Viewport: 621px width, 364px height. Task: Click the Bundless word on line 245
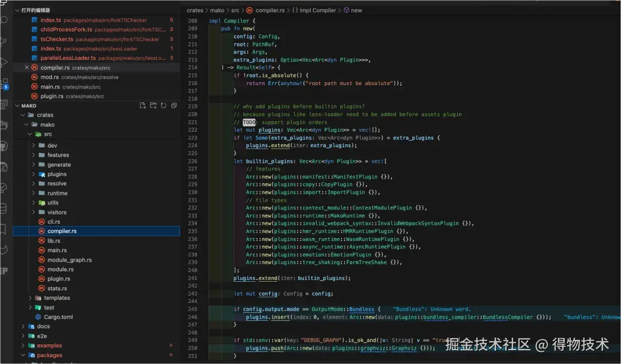(362, 309)
